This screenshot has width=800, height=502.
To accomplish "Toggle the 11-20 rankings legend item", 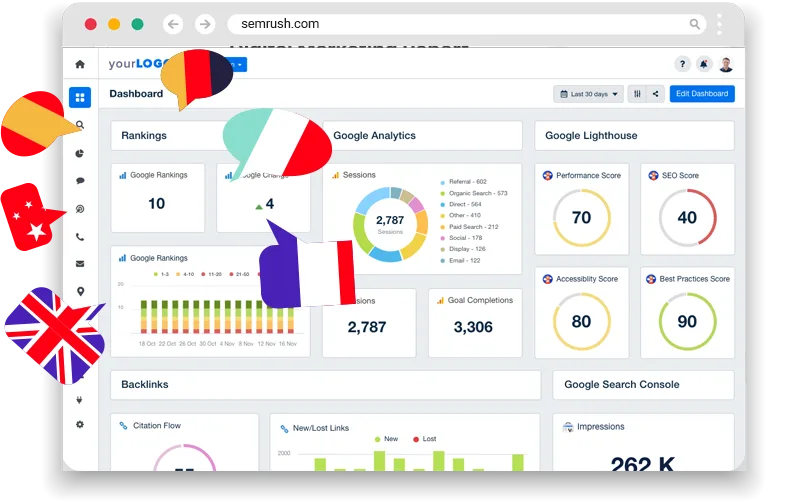I will click(x=211, y=274).
